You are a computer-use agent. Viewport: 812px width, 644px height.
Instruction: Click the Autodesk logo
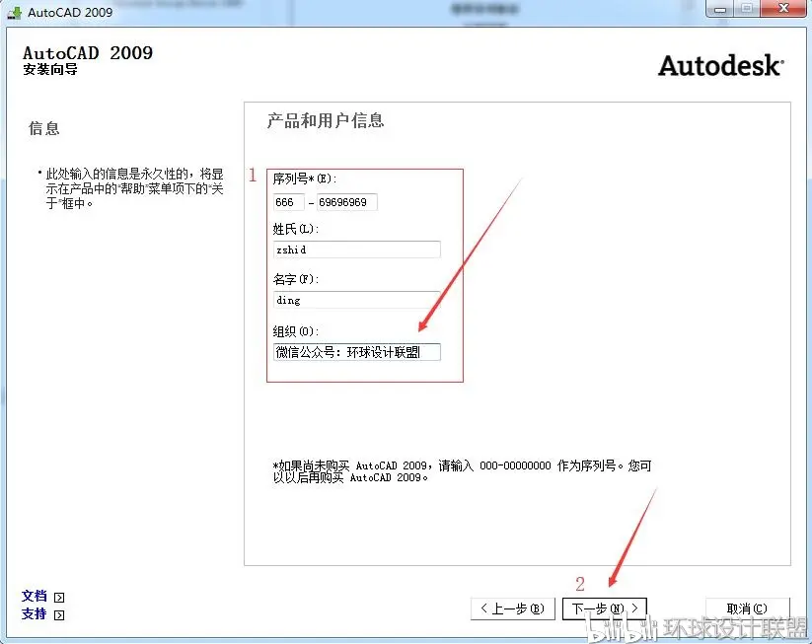coord(721,66)
